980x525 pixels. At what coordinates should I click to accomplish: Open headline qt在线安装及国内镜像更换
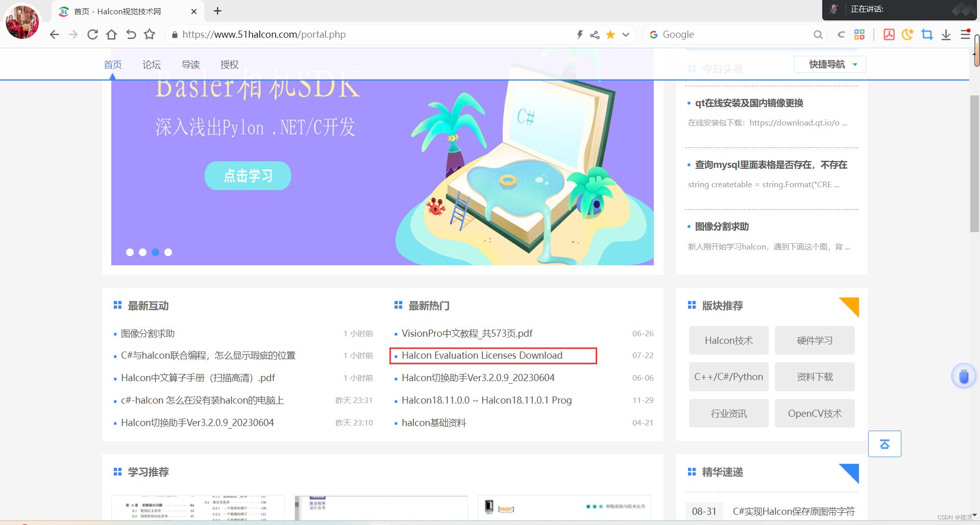[749, 103]
